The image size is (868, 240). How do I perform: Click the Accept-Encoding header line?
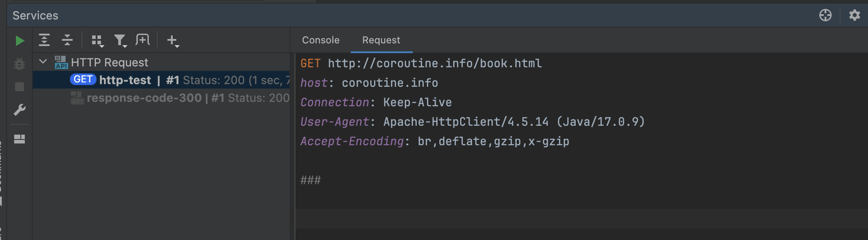click(435, 141)
